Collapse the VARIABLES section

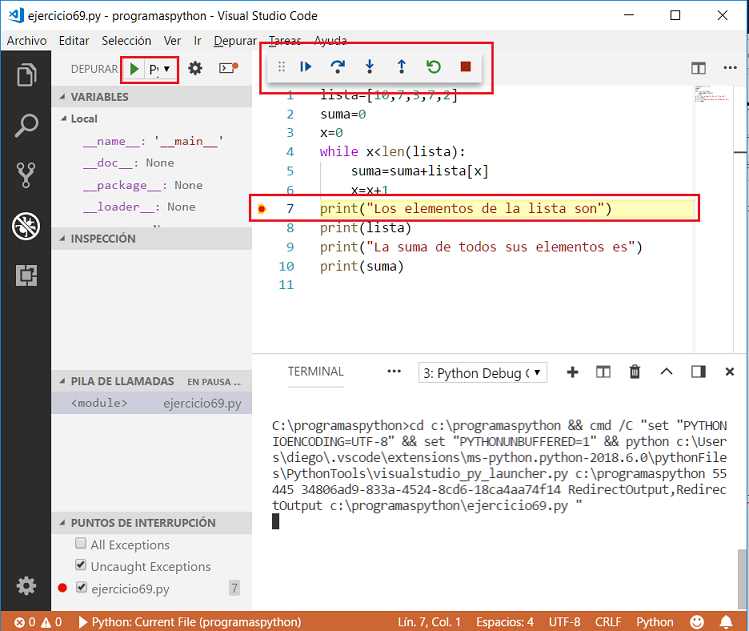pyautogui.click(x=151, y=96)
